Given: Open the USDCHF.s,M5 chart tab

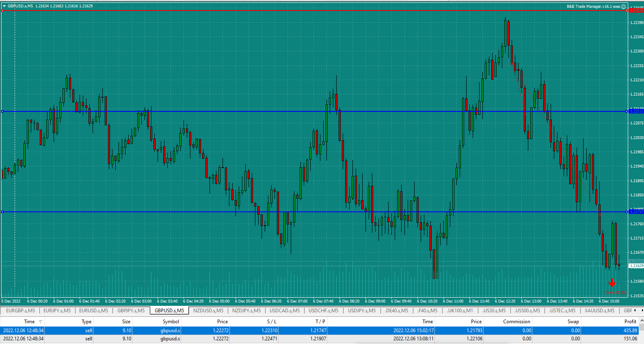Looking at the screenshot, I should (323, 311).
